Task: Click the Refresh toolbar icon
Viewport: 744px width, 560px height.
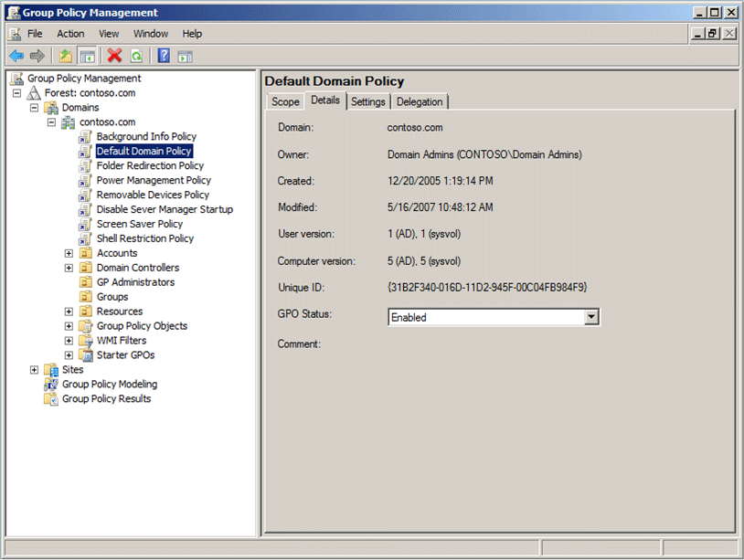Action: pyautogui.click(x=135, y=56)
